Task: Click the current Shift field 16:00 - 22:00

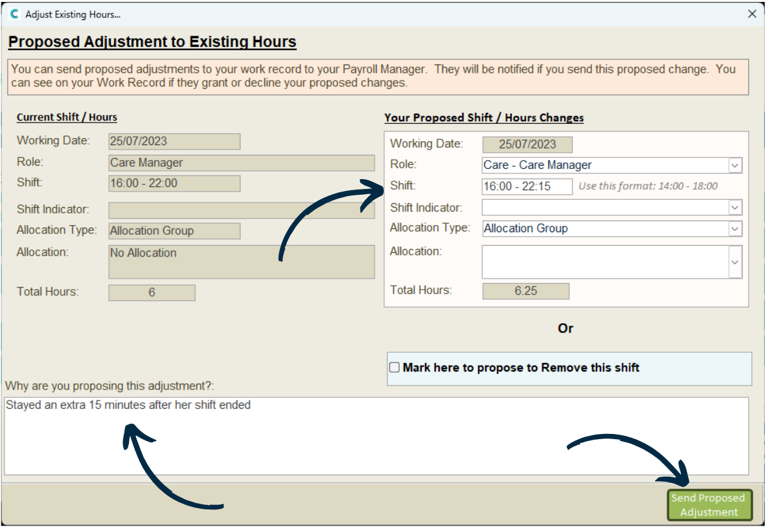Action: coord(174,183)
